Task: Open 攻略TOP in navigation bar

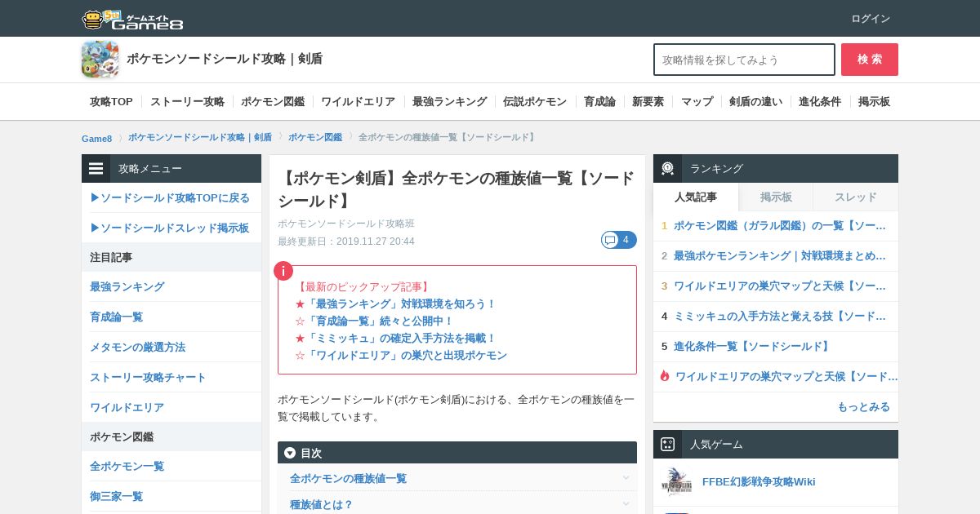Action: 111,102
